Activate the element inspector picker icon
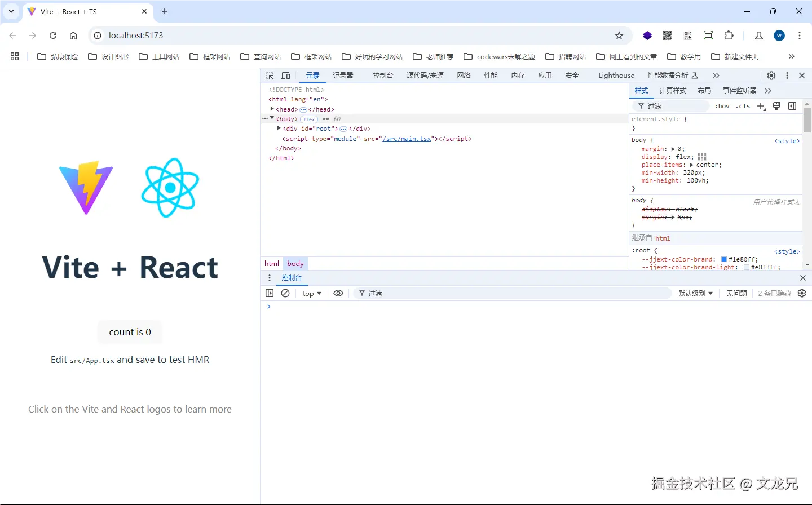The width and height of the screenshot is (812, 505). [x=270, y=76]
